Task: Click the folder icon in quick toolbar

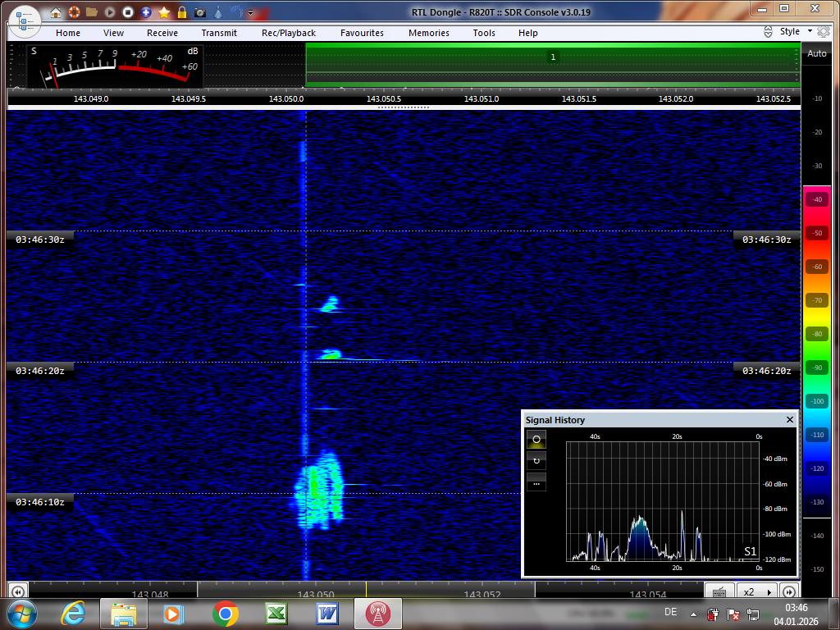Action: [x=92, y=12]
